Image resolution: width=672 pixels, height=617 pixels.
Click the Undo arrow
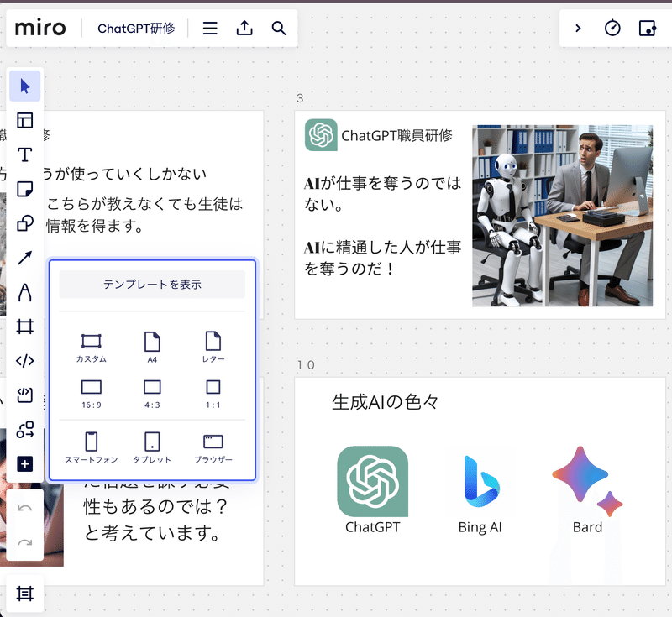25,508
